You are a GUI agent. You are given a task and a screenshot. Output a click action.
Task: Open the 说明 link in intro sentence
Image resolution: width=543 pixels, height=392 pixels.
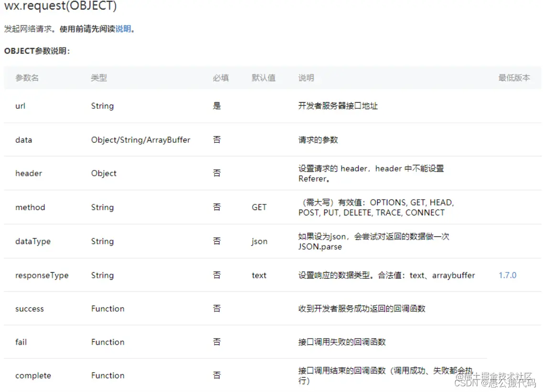tap(123, 29)
